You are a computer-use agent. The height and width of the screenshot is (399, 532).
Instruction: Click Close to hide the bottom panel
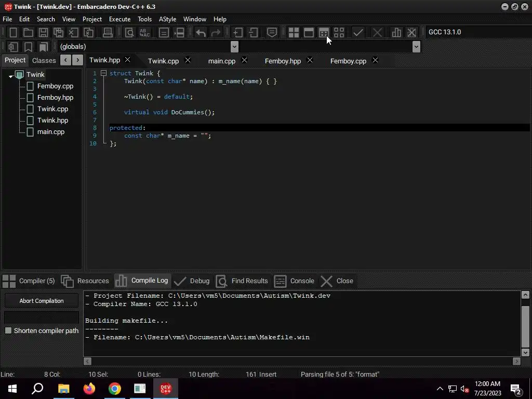pyautogui.click(x=337, y=281)
